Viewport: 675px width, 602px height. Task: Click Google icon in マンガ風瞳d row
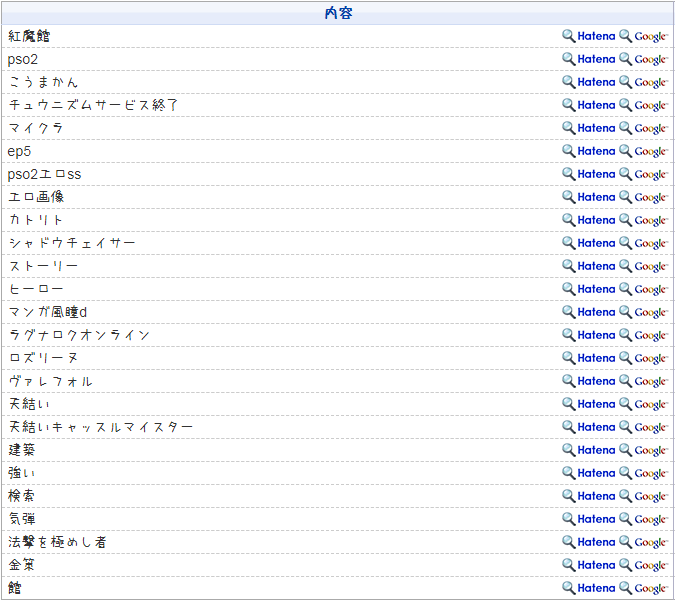pyautogui.click(x=643, y=312)
